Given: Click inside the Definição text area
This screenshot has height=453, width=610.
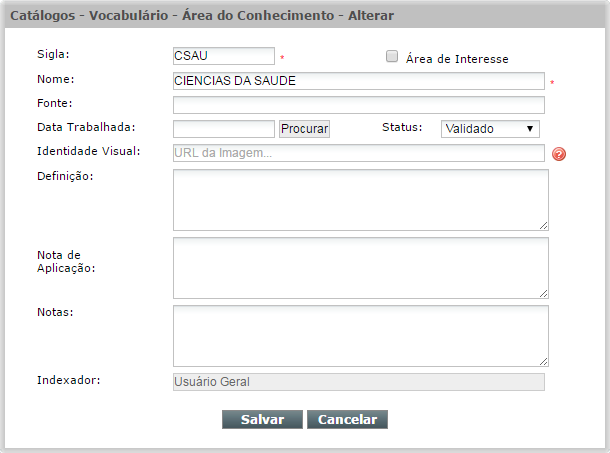Looking at the screenshot, I should (x=361, y=200).
